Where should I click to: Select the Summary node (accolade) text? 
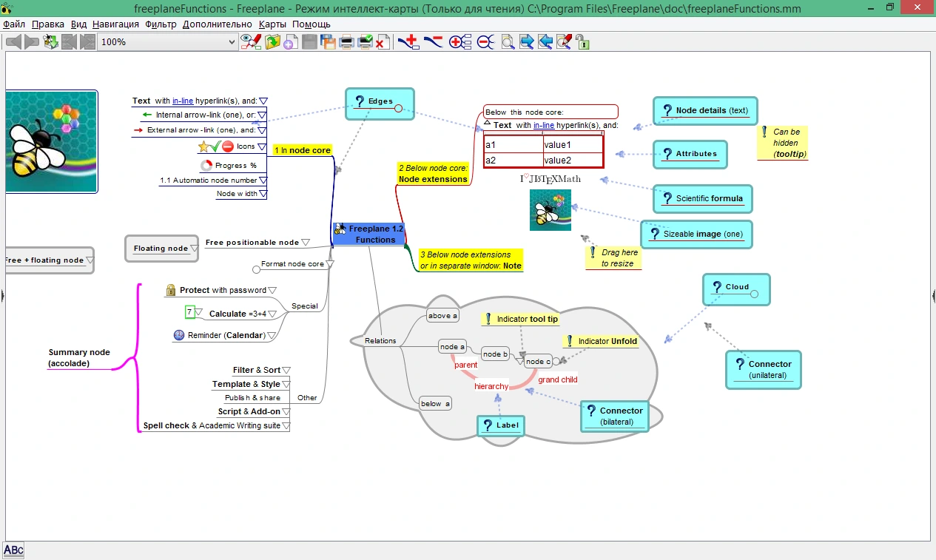coord(79,358)
